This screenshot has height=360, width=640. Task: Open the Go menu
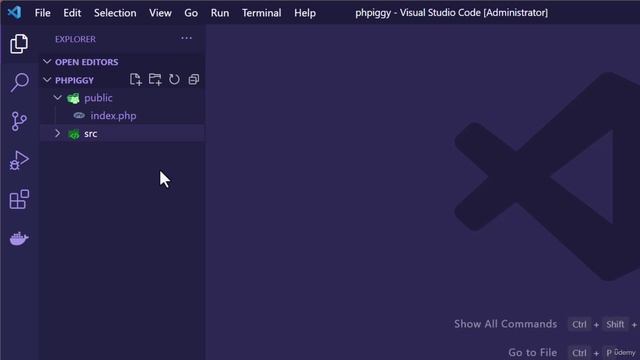point(191,13)
